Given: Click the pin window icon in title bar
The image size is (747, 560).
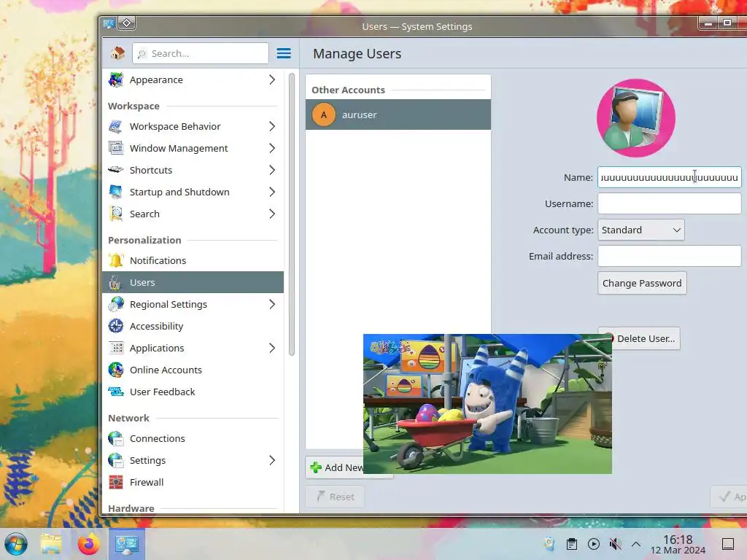Looking at the screenshot, I should (127, 23).
